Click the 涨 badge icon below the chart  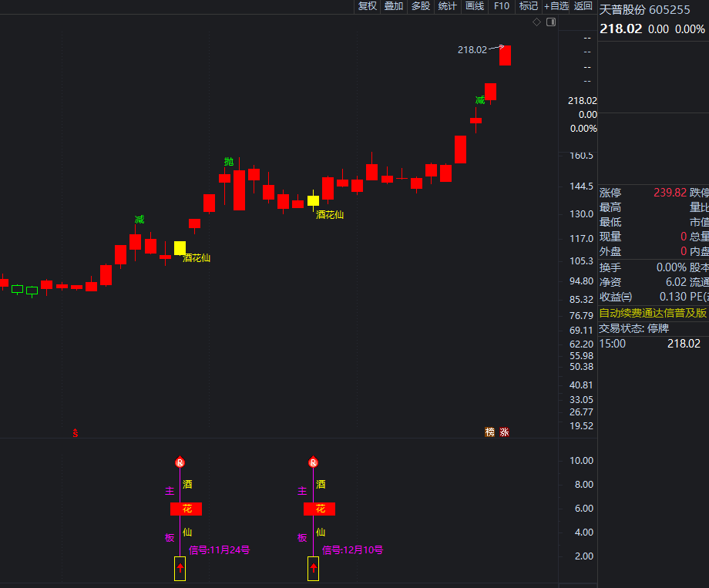coord(504,432)
